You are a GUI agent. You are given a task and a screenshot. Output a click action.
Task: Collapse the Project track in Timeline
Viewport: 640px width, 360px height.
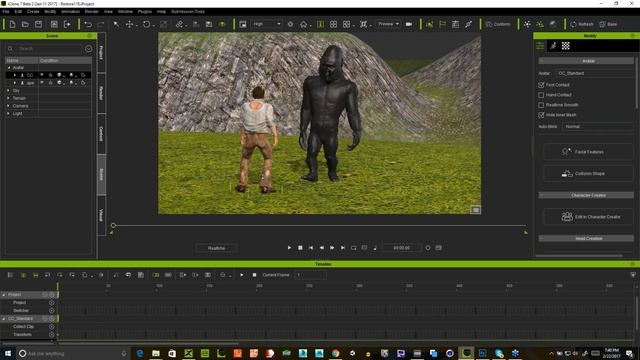4,295
